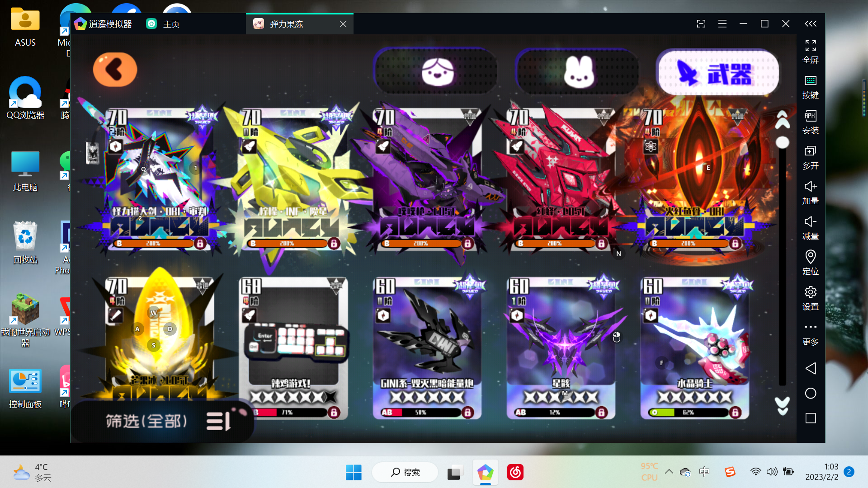This screenshot has width=868, height=488.
Task: Select the 星骸 weapon card
Action: click(561, 348)
